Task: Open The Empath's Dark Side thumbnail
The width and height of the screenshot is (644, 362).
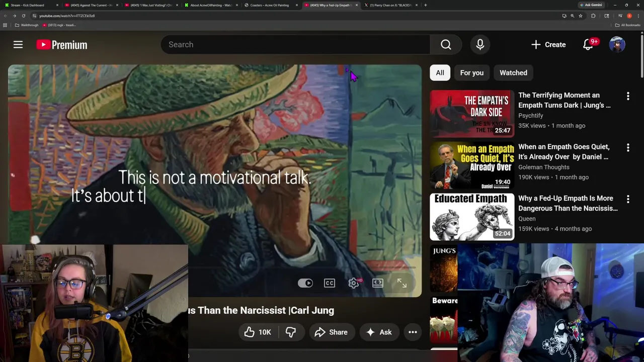Action: pyautogui.click(x=472, y=114)
